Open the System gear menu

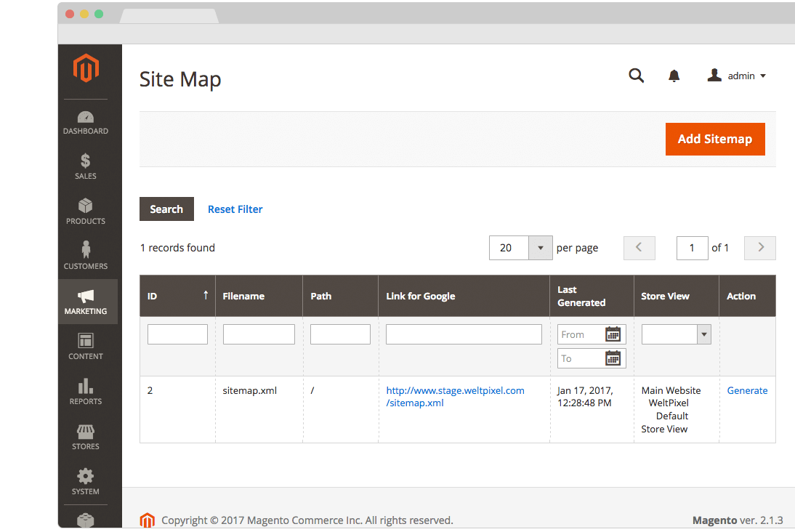point(86,482)
